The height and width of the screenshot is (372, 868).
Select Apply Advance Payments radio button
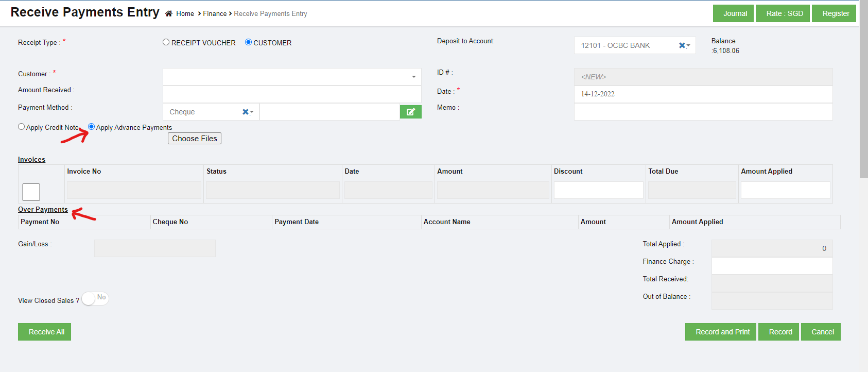(92, 127)
